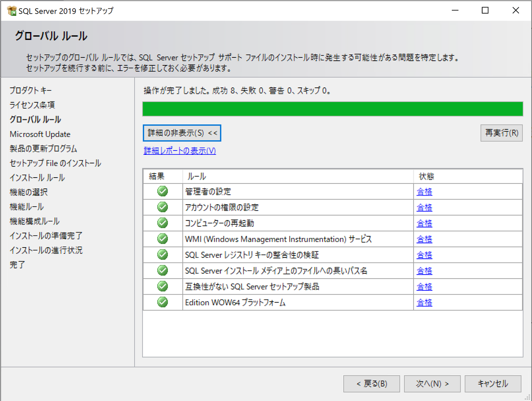
Task: Open 合格 link for 管理者の設定
Action: point(424,192)
